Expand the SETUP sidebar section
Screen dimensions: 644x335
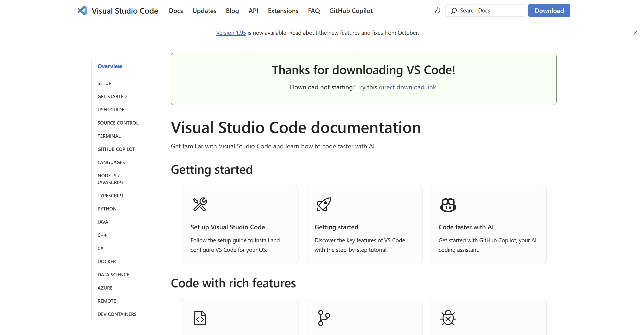coord(104,83)
